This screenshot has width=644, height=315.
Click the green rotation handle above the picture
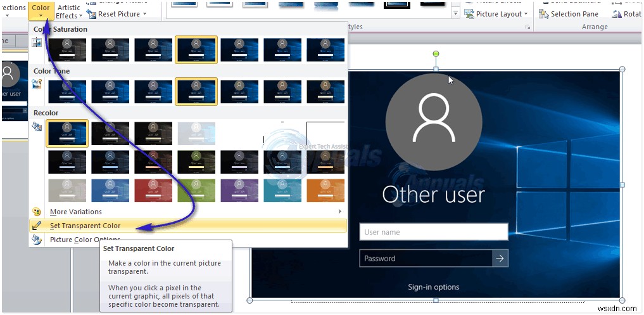[436, 54]
